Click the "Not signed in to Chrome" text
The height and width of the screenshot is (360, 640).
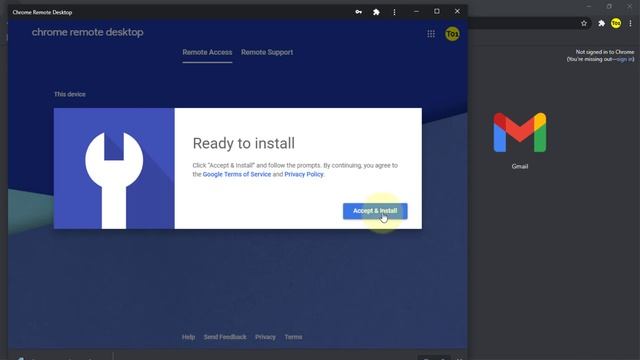(x=605, y=52)
